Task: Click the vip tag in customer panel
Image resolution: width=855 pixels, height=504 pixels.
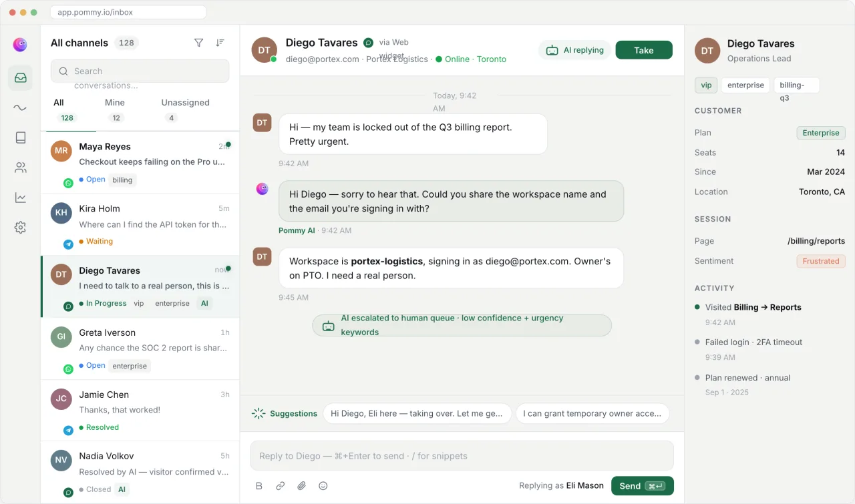Action: pos(706,85)
